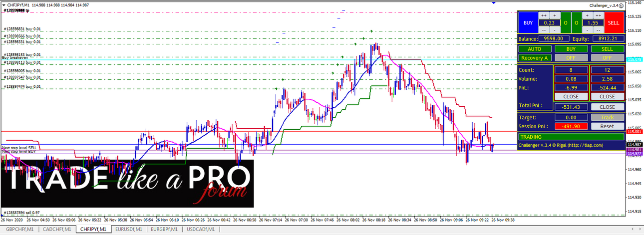Screen dimensions: 644x235
Task: Click the Total PnL value -531.43
Action: (571, 107)
